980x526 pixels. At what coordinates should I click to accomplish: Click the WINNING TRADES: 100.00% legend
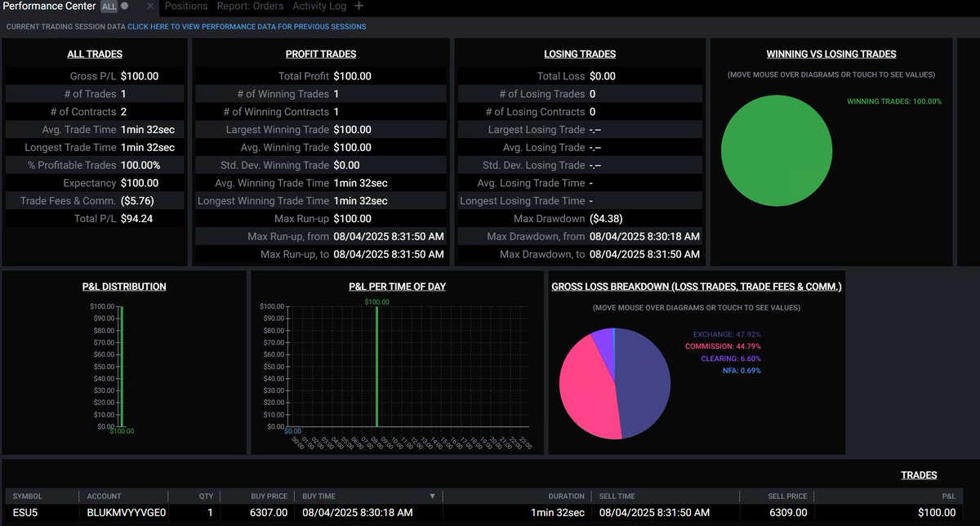894,102
